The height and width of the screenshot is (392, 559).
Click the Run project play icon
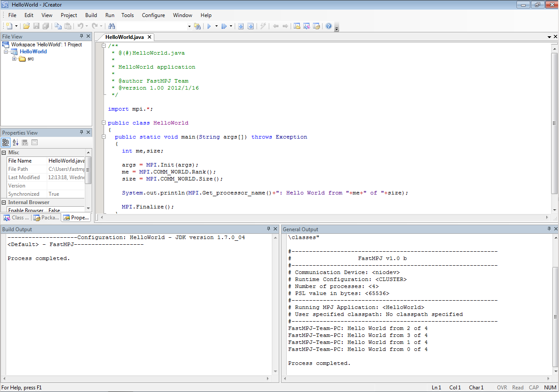pos(209,26)
